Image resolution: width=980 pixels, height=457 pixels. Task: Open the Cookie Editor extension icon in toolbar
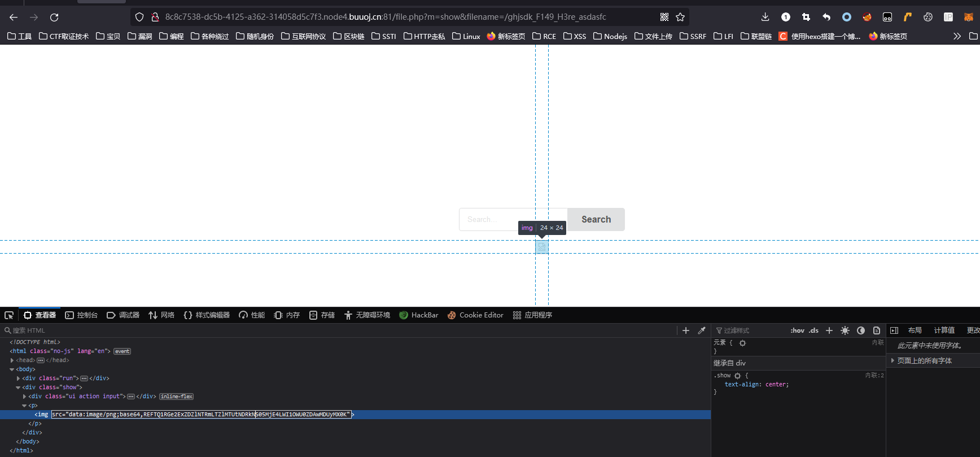(x=928, y=17)
